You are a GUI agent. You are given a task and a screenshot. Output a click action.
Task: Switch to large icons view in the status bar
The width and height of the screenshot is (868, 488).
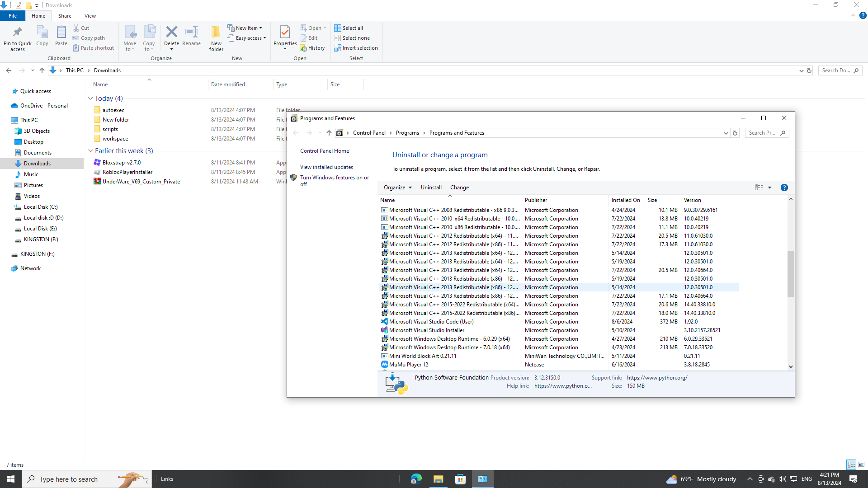(861, 465)
